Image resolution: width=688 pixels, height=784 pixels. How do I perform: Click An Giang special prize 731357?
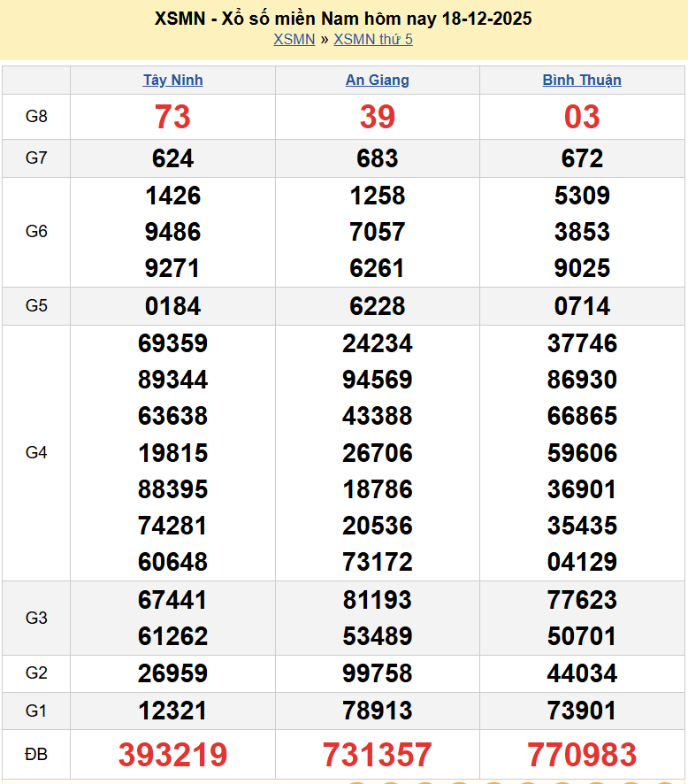pyautogui.click(x=377, y=755)
